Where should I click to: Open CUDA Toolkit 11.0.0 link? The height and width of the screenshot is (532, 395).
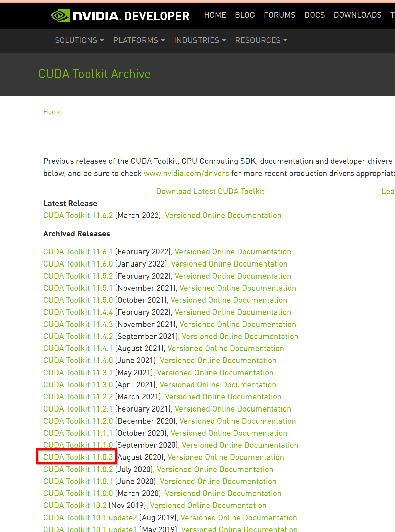(78, 493)
